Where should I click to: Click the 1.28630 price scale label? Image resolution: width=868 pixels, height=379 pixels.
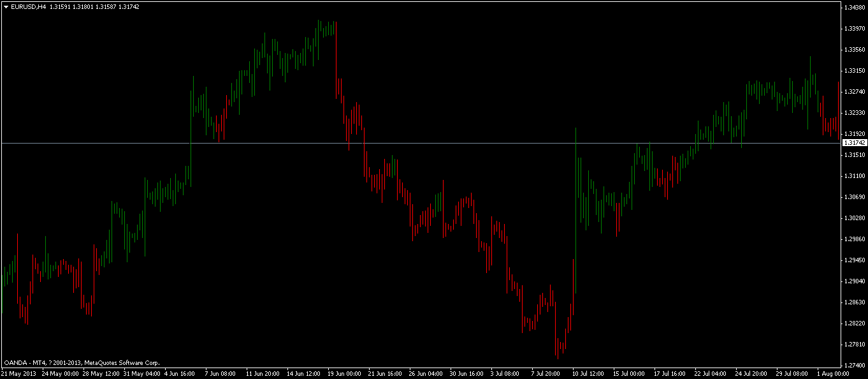tap(854, 302)
